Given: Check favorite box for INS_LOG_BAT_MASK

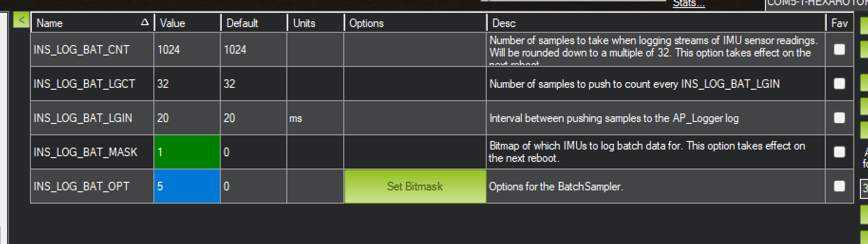Looking at the screenshot, I should click(840, 152).
